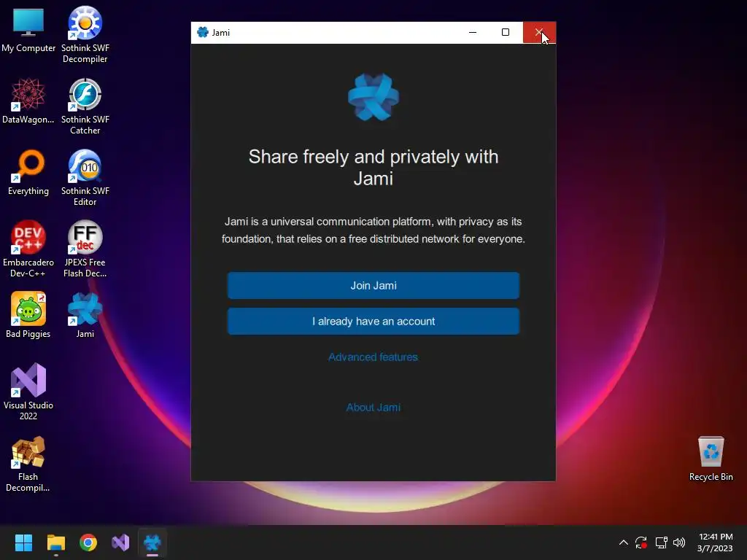Select the Flash Decompiler desktop icon
Screen dimensions: 747x560
28,464
